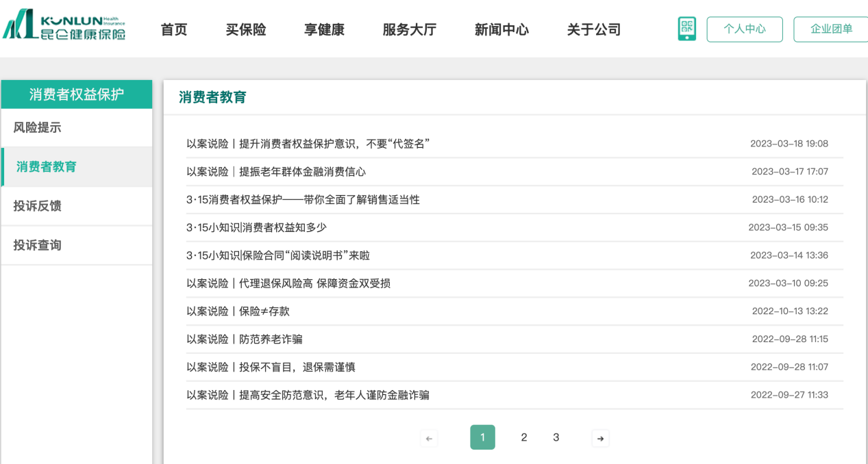Open 新闻中心 from the top navigation
This screenshot has width=868, height=464.
501,30
